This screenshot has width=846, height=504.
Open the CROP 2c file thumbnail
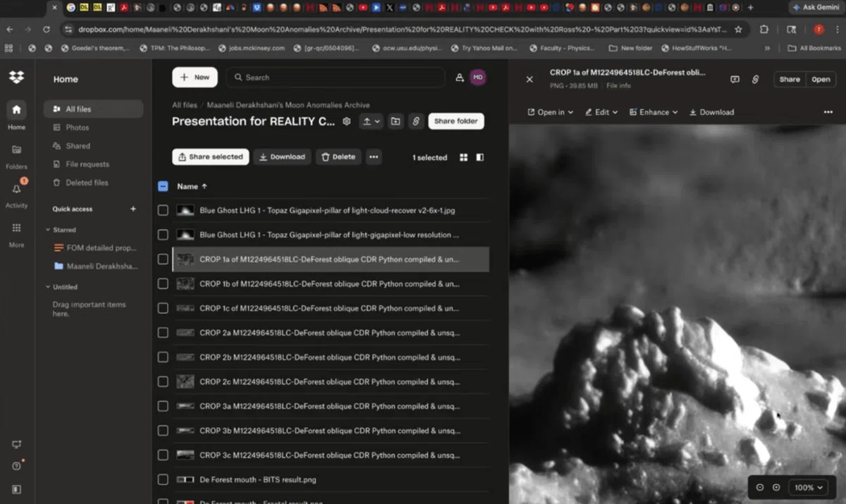(x=185, y=381)
